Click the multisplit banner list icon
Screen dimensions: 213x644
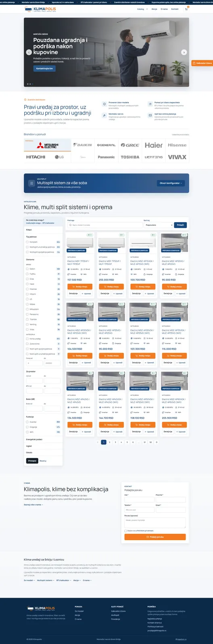coord(31,183)
